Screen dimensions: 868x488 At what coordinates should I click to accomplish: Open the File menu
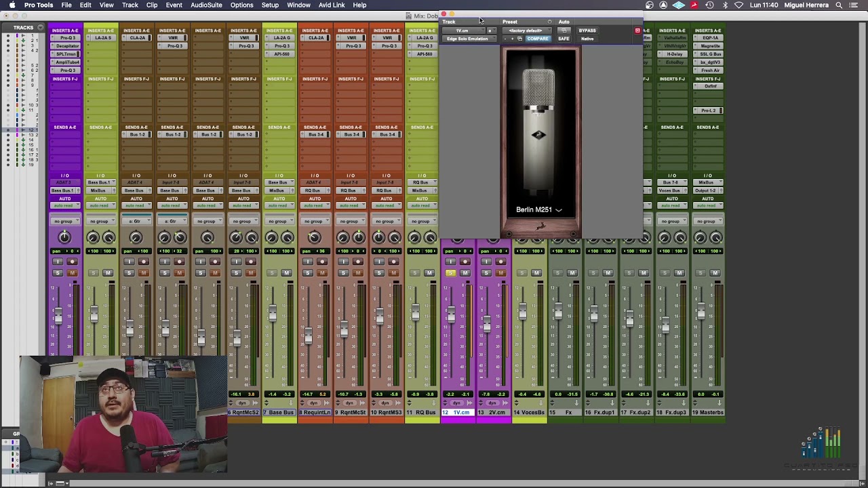coord(66,5)
